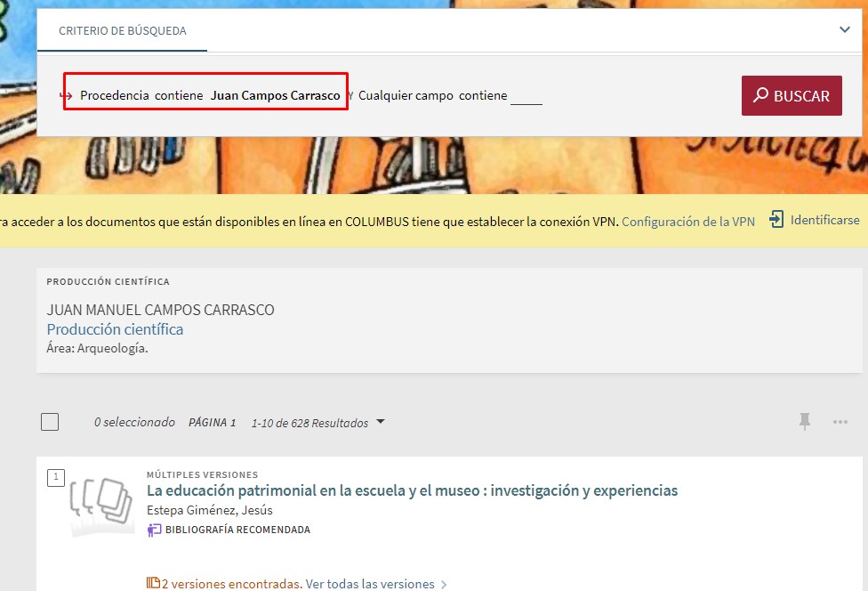The image size is (868, 591).
Task: Open the three-dot more options menu
Action: coord(840,422)
